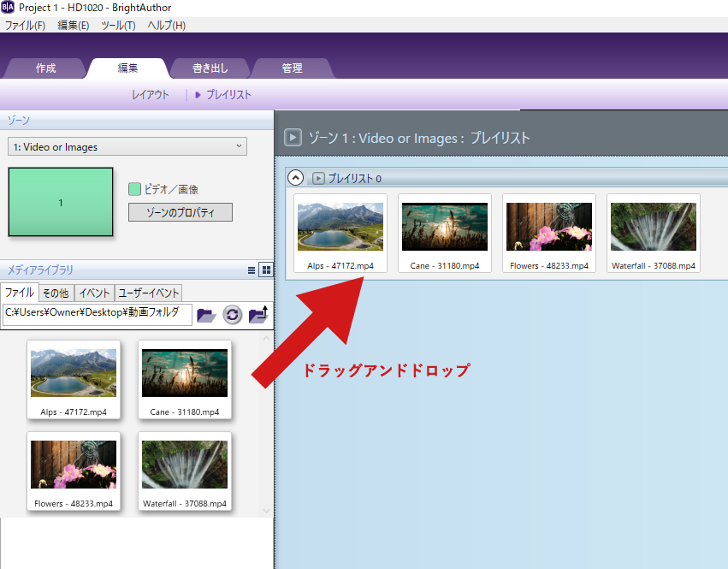This screenshot has height=569, width=728.
Task: Switch to the 管理 tab
Action: pos(292,68)
